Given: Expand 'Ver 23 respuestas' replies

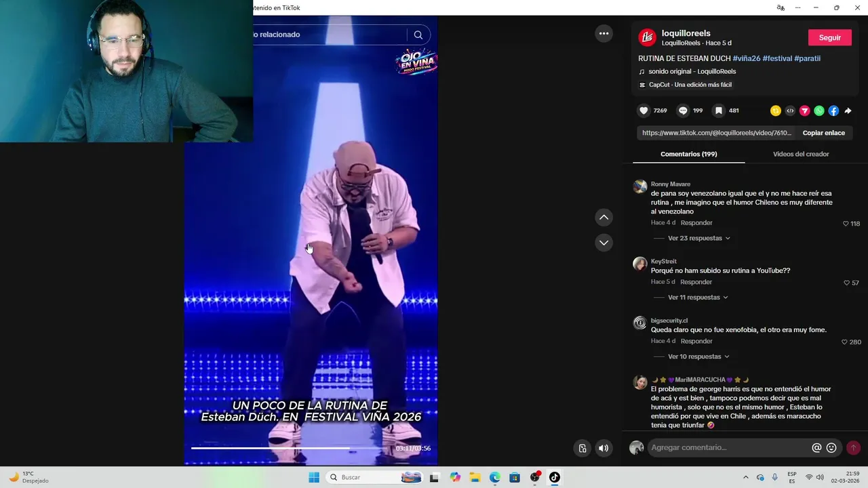Looking at the screenshot, I should (x=699, y=238).
